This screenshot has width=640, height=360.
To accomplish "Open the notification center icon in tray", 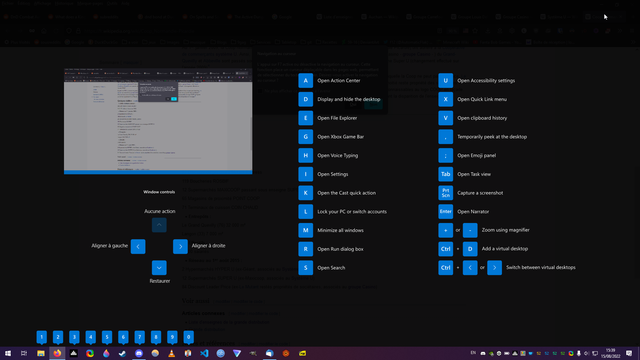I will pos(629,353).
